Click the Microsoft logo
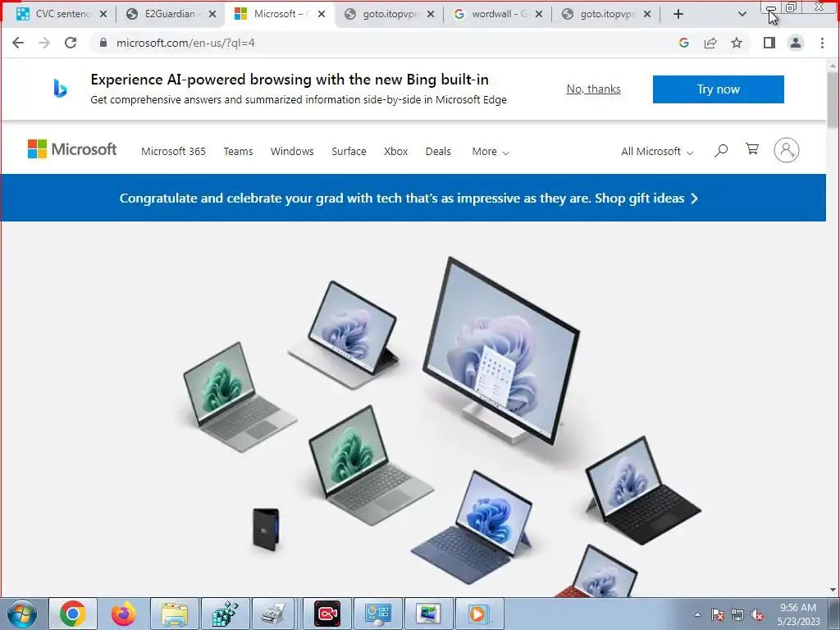 [72, 149]
